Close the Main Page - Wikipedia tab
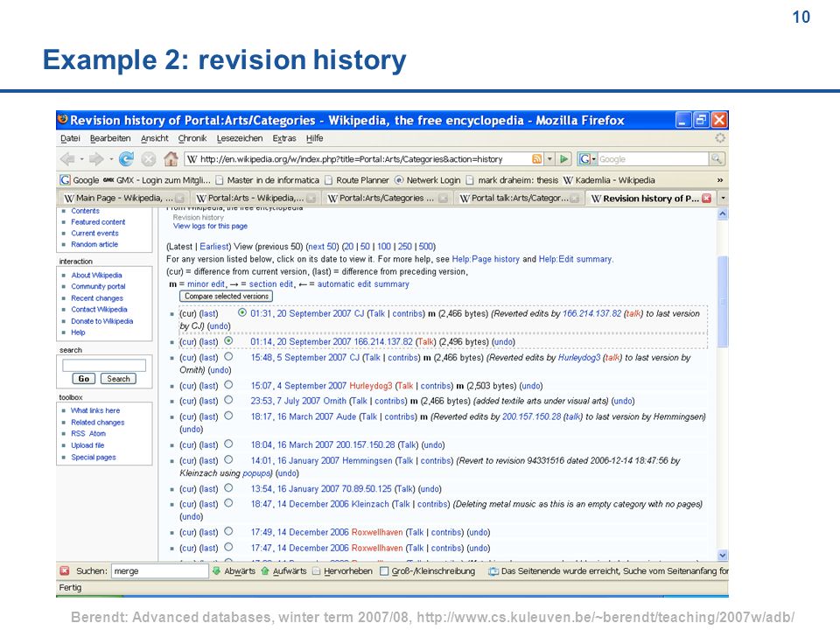Image resolution: width=840 pixels, height=630 pixels. (180, 199)
